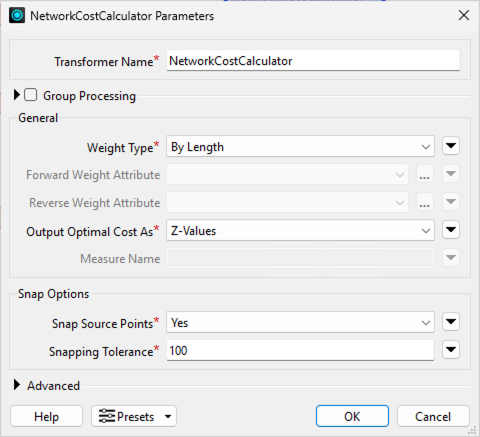
Task: Click Forward Weight Attribute ellipsis button
Action: 425,174
